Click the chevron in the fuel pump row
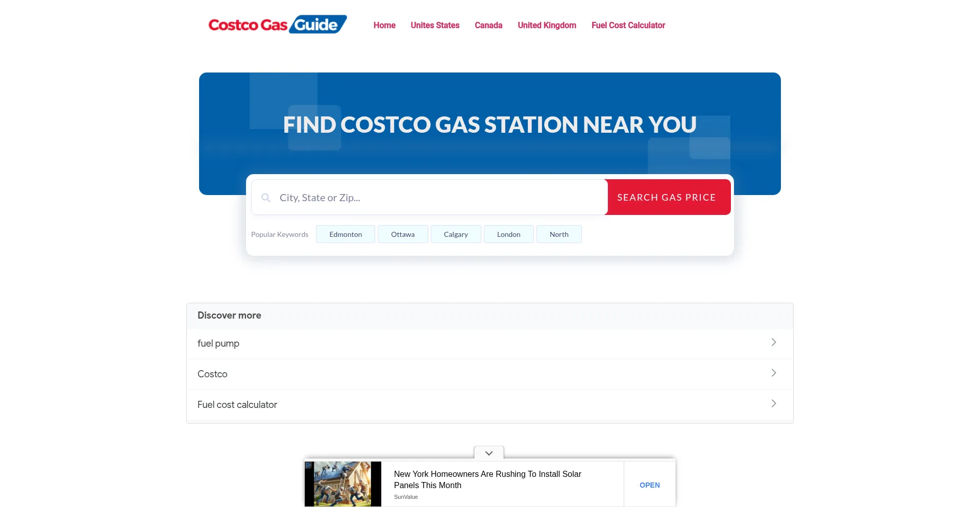The width and height of the screenshot is (980, 507). coord(774,342)
